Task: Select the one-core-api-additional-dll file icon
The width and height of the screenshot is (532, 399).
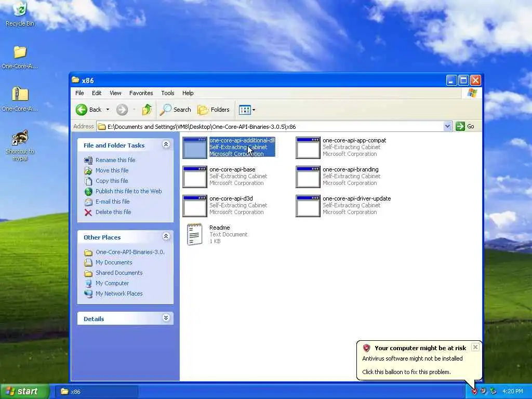Action: [x=195, y=148]
